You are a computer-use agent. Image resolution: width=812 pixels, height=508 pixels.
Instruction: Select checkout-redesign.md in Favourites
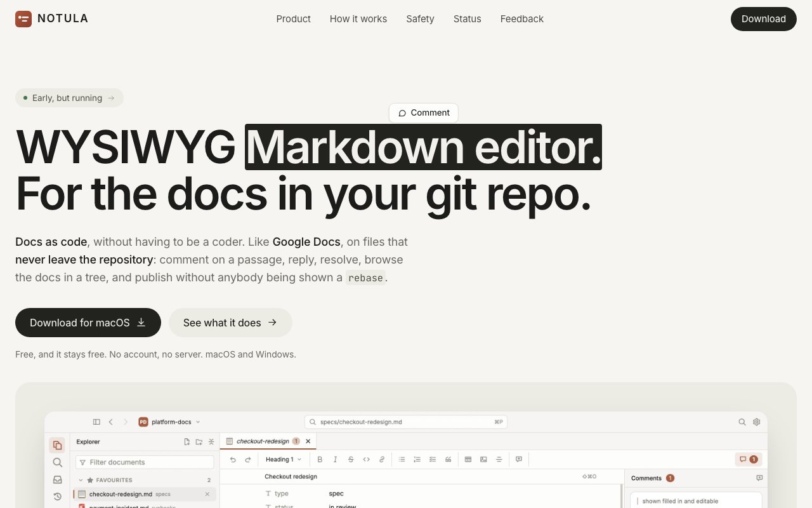145,494
